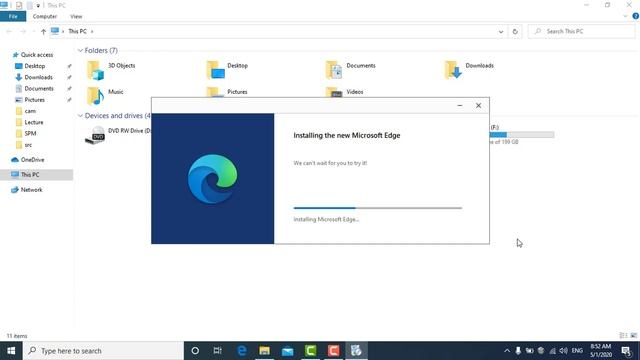Click the taskbar search box
The width and height of the screenshot is (640, 360).
tap(103, 351)
